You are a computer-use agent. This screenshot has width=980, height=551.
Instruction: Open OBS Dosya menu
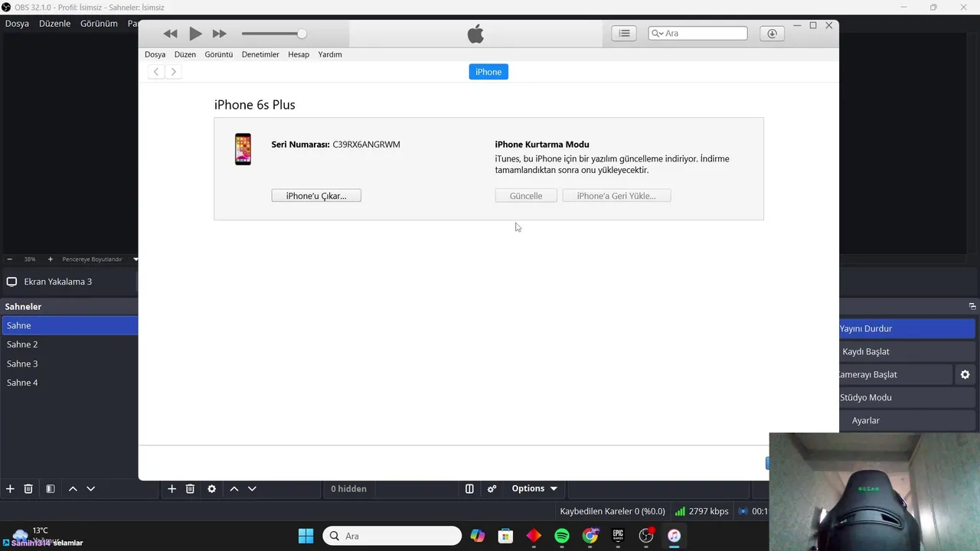(17, 24)
